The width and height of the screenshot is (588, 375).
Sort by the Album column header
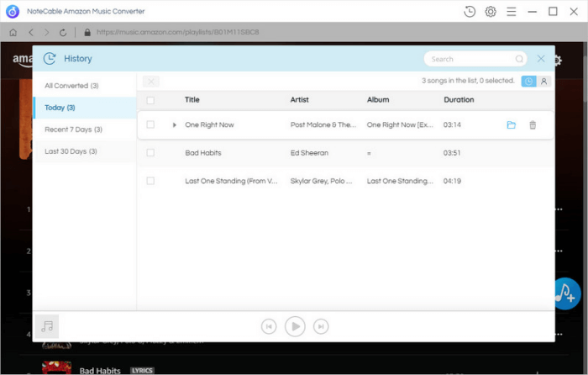pyautogui.click(x=378, y=100)
